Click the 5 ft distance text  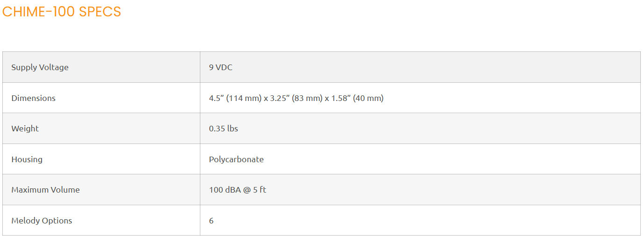pos(260,190)
